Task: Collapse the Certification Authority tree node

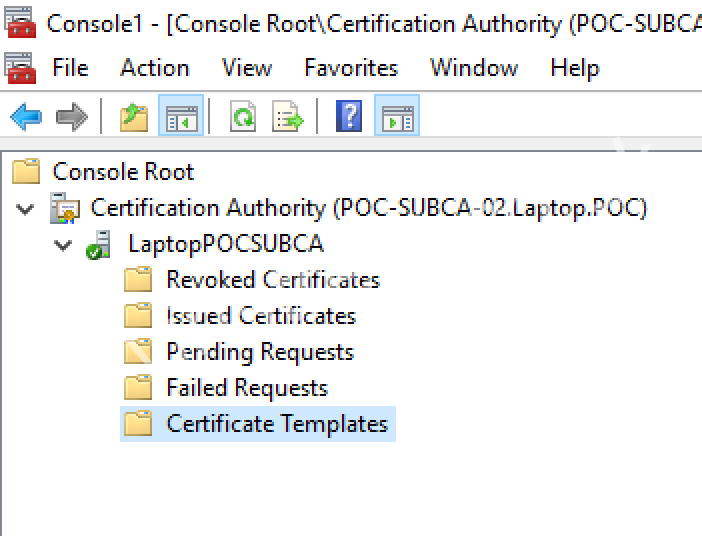Action: (26, 209)
